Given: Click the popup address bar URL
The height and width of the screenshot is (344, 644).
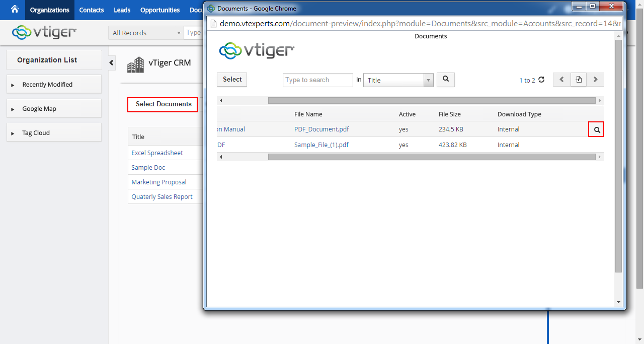Looking at the screenshot, I should (420, 24).
